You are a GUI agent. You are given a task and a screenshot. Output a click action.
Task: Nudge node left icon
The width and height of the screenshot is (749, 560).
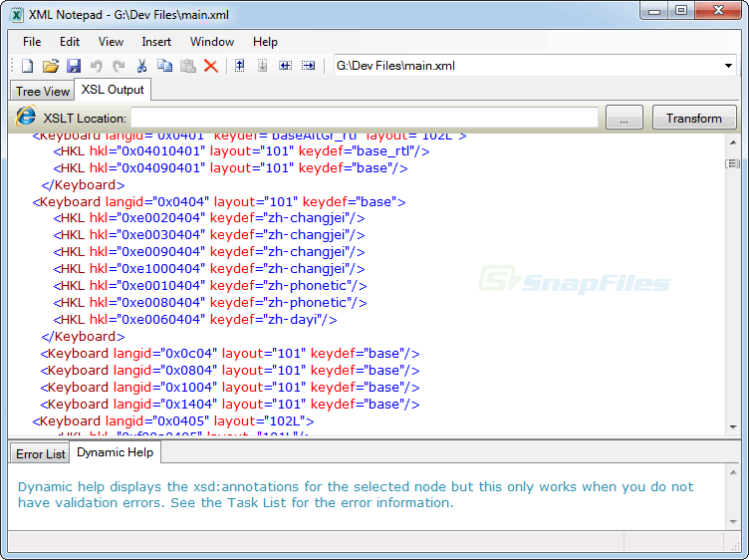click(x=285, y=66)
